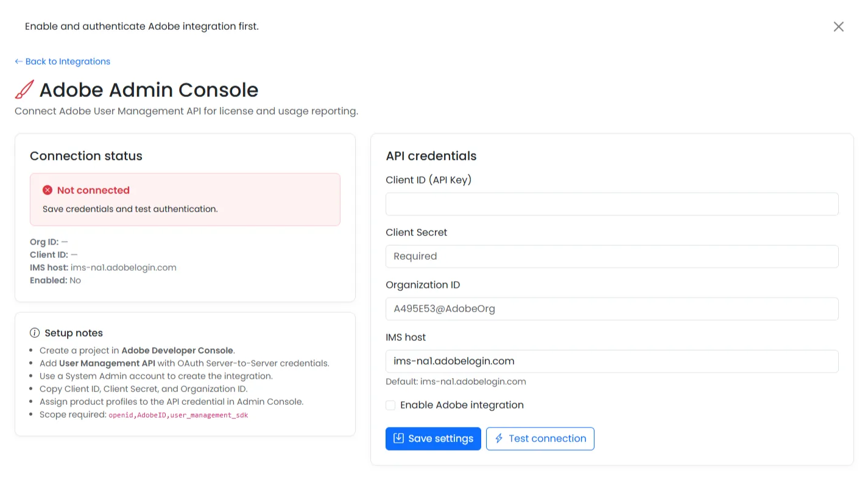Click into the Client Secret field
This screenshot has height=489, width=868.
pyautogui.click(x=612, y=256)
